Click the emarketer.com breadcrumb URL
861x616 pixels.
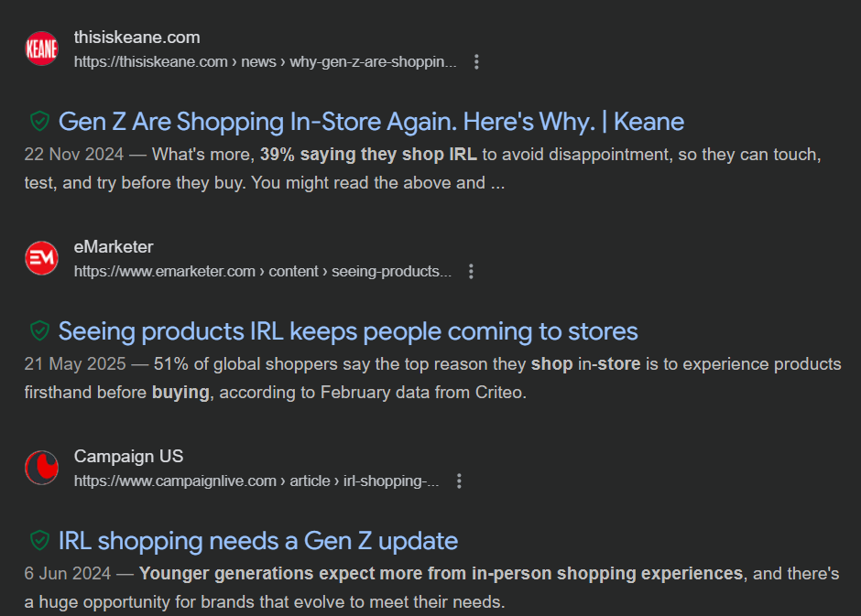click(x=262, y=272)
